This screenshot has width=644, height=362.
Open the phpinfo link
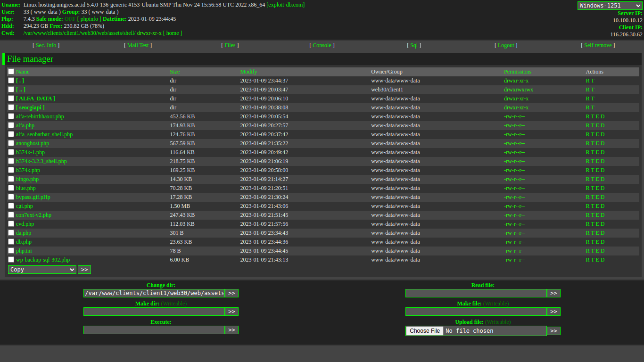click(90, 19)
